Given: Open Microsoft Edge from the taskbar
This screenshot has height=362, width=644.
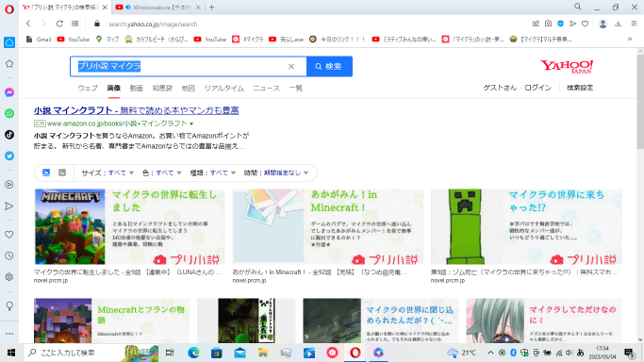Looking at the screenshot, I should point(193,353).
